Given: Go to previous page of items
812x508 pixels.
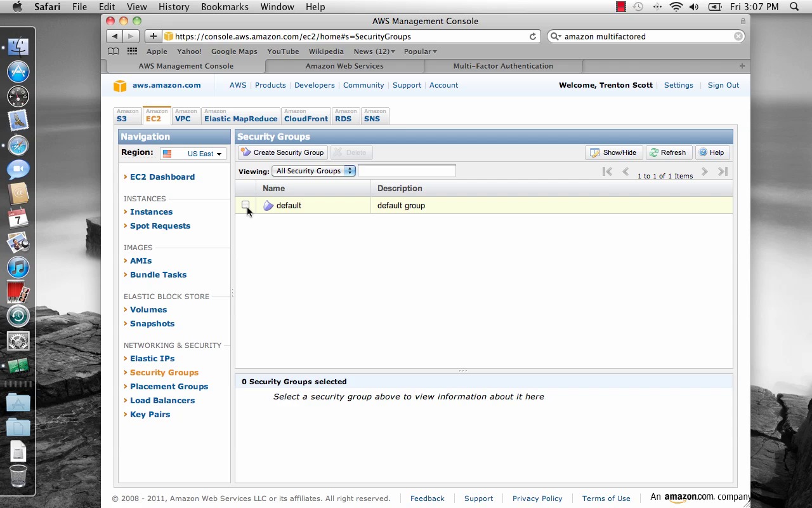Looking at the screenshot, I should pos(625,171).
